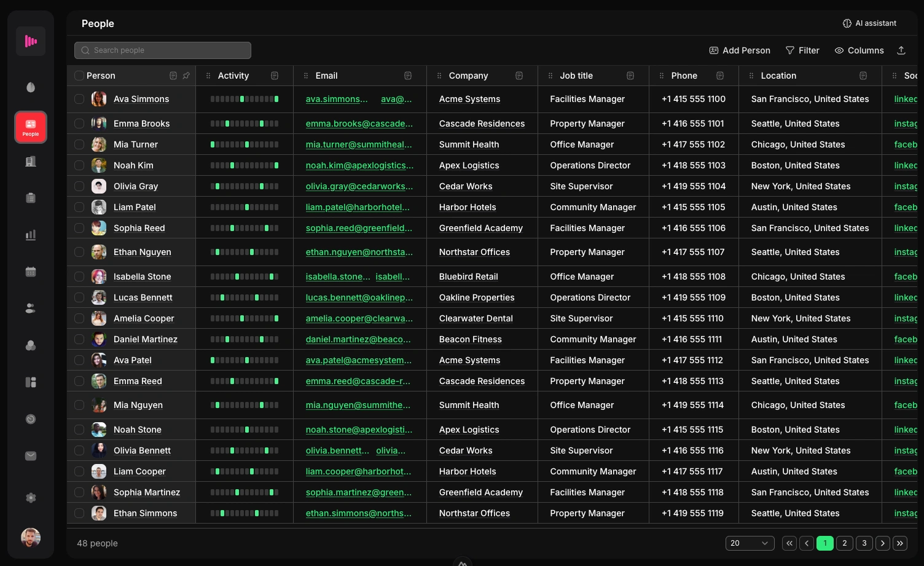
Task: Open the Acme Systems link in Ava Simmons row
Action: click(x=470, y=99)
